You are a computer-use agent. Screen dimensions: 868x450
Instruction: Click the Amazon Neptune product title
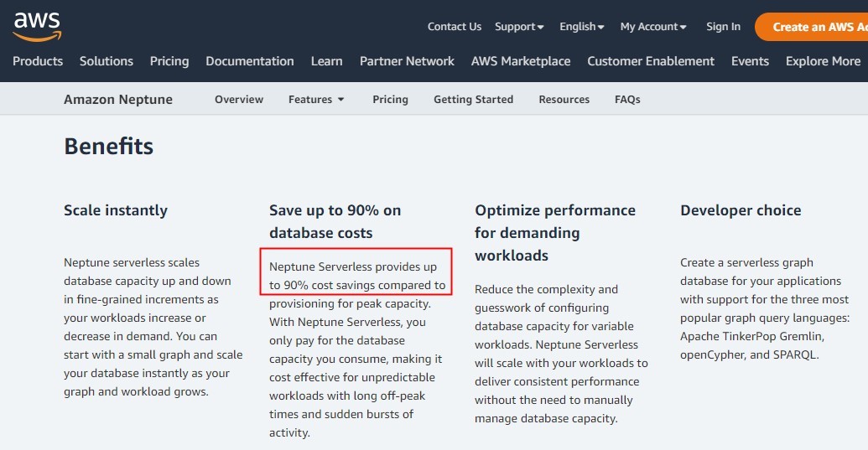point(118,100)
